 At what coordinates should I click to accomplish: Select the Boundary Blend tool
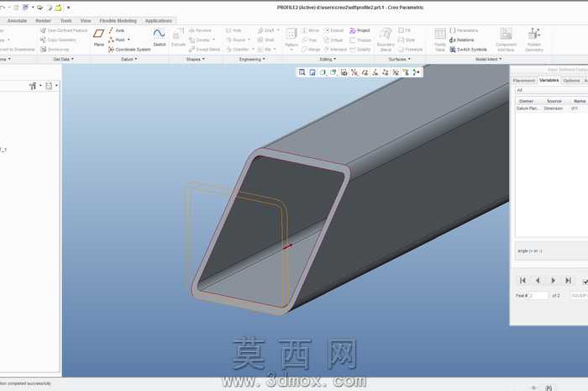tap(386, 39)
